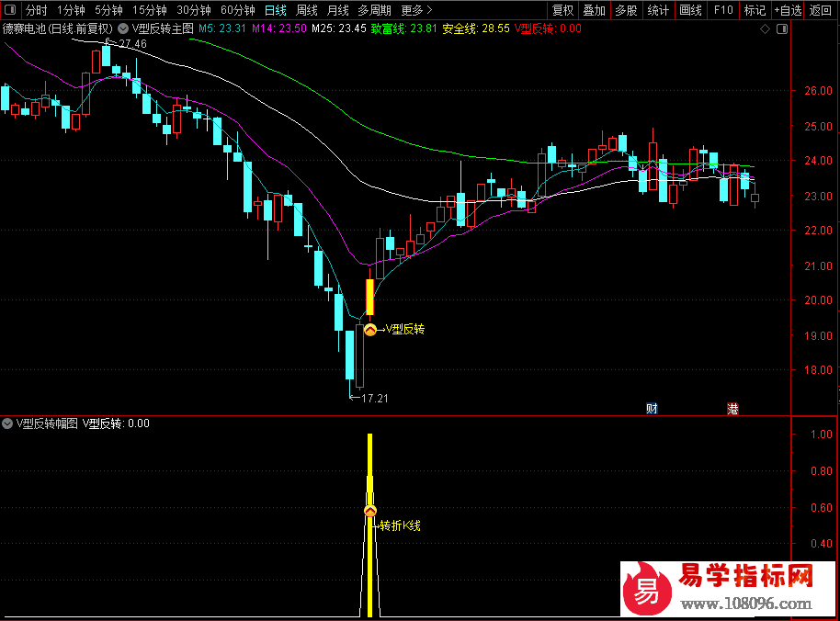Select the 分时 intraday tab
This screenshot has height=621, width=840.
point(36,11)
